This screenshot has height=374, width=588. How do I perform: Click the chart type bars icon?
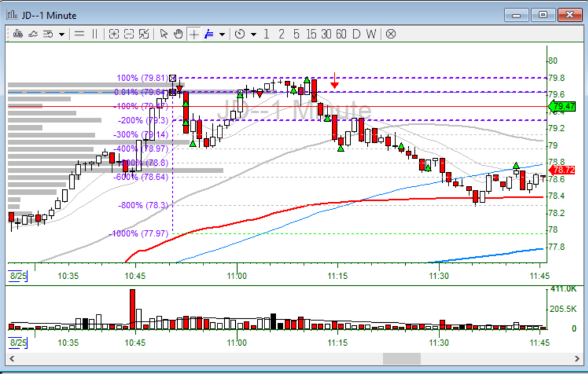click(x=18, y=34)
